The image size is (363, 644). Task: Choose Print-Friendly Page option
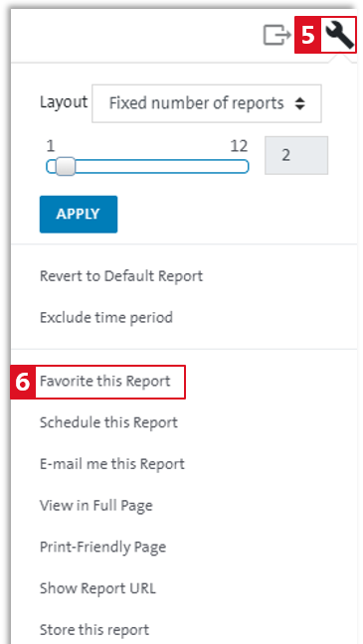102,547
